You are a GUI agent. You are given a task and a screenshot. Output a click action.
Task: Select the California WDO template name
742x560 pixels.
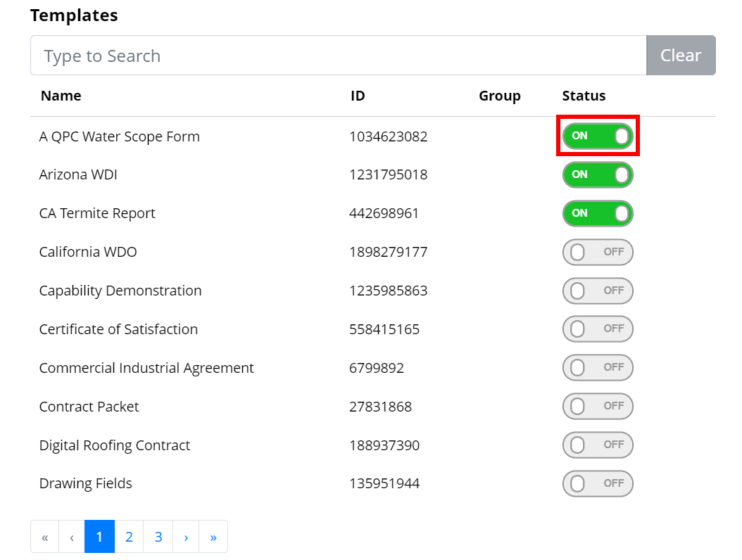click(x=88, y=252)
